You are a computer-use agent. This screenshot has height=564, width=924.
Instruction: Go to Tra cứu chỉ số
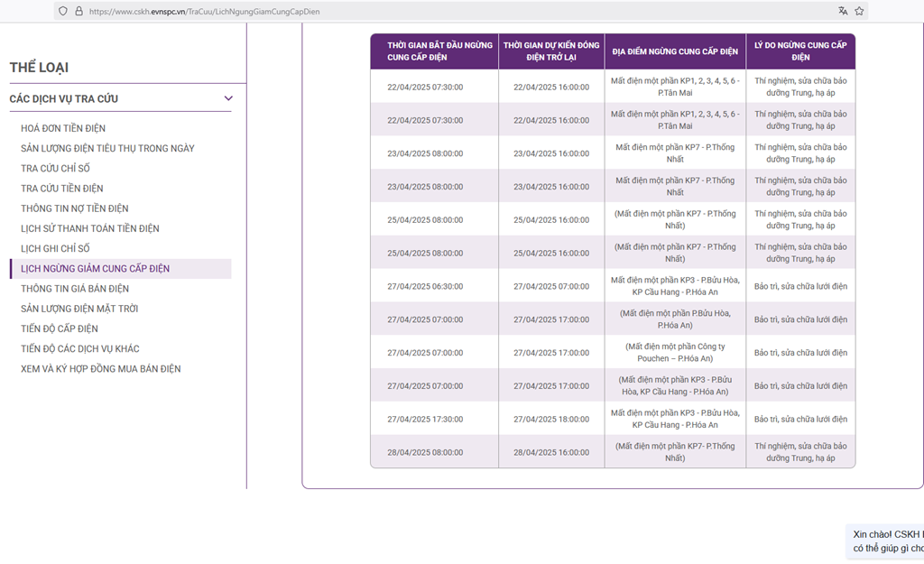[55, 169]
